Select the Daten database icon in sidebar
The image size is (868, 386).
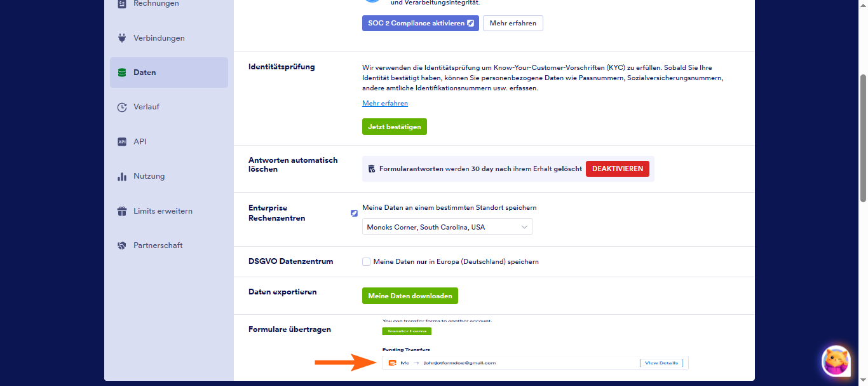pyautogui.click(x=122, y=72)
